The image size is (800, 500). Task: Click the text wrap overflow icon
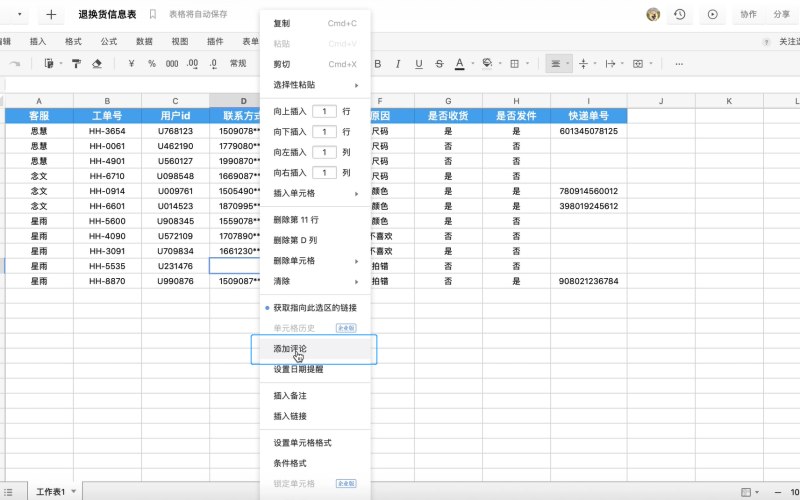[610, 64]
